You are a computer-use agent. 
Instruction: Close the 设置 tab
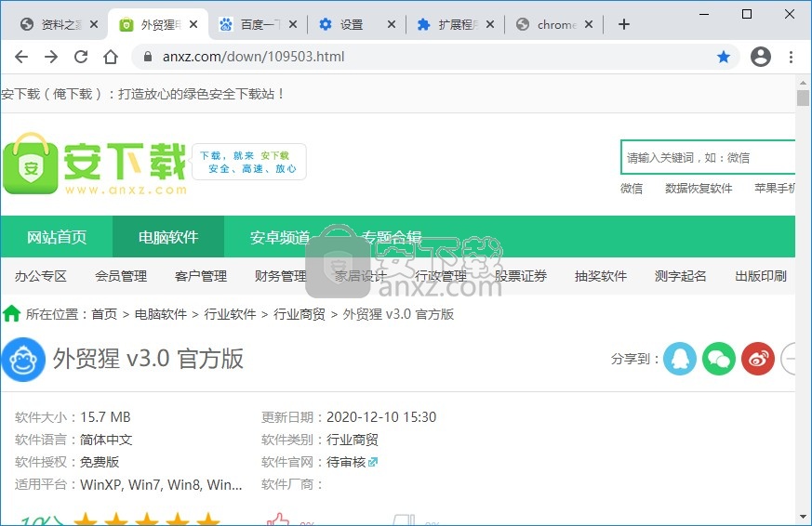tap(392, 24)
